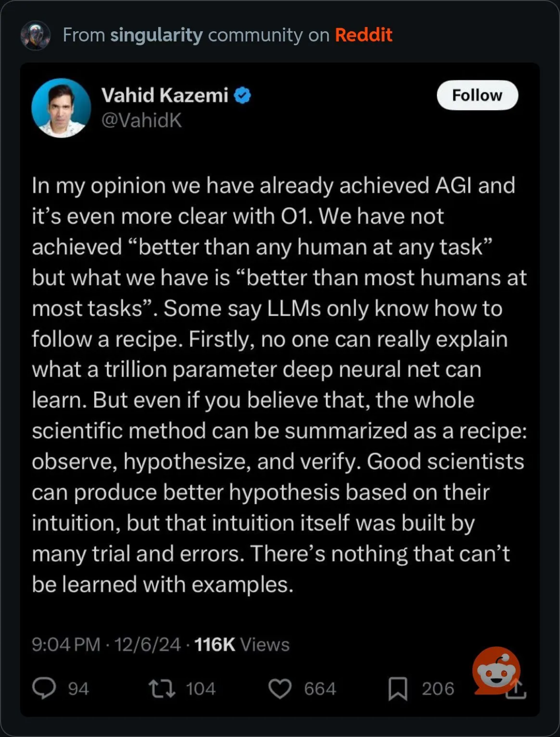This screenshot has width=560, height=737.
Task: Click the 116K Views count
Action: 242,645
